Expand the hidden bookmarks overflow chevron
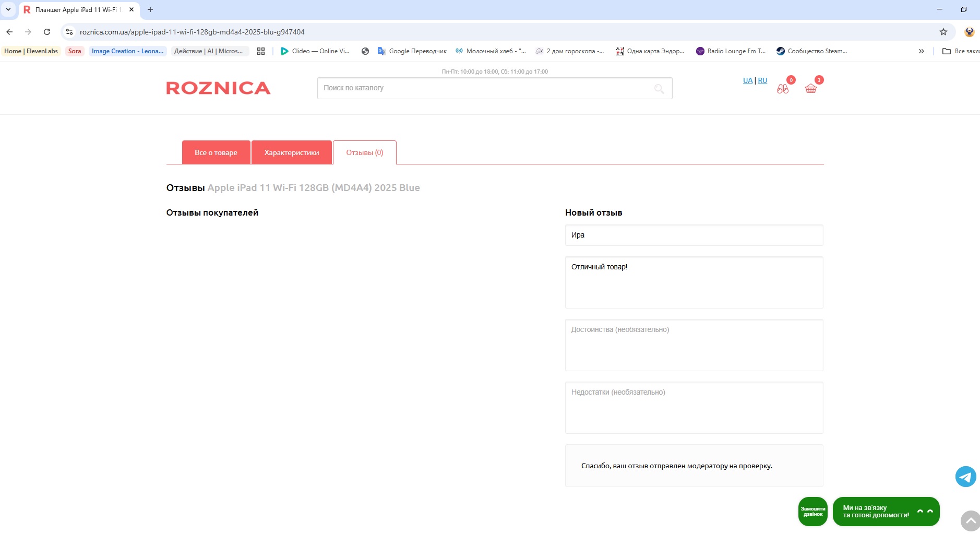980x534 pixels. pos(921,51)
